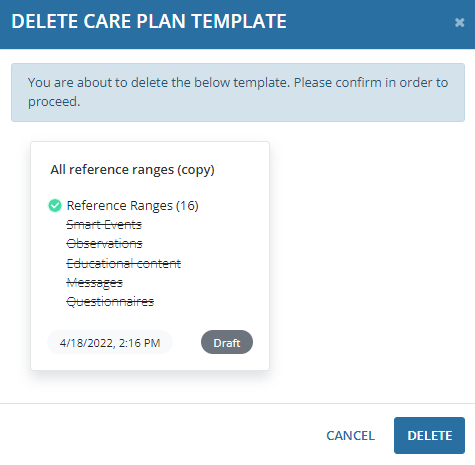
Task: Close the Delete Care Plan Template dialog
Action: [x=459, y=22]
